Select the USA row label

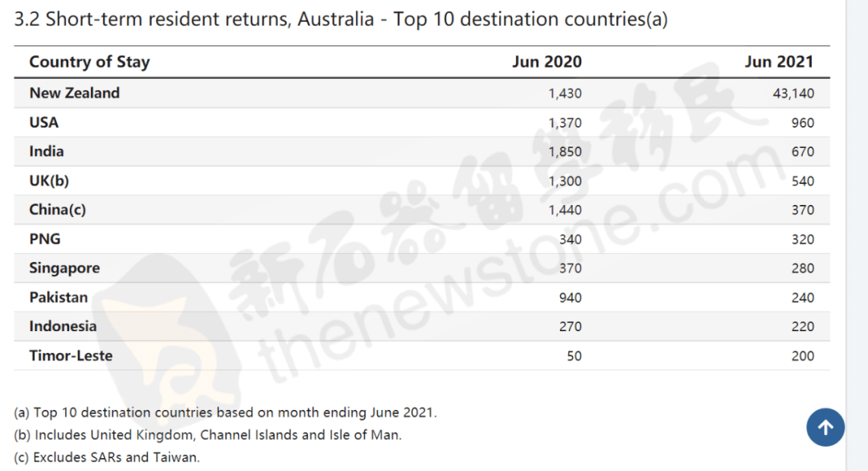coord(44,122)
